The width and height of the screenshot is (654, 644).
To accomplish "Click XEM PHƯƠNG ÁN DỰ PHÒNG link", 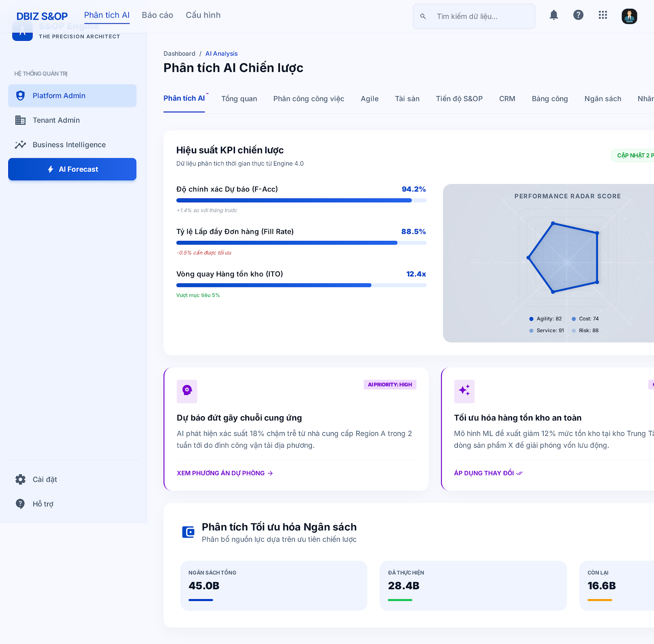I will pyautogui.click(x=221, y=473).
